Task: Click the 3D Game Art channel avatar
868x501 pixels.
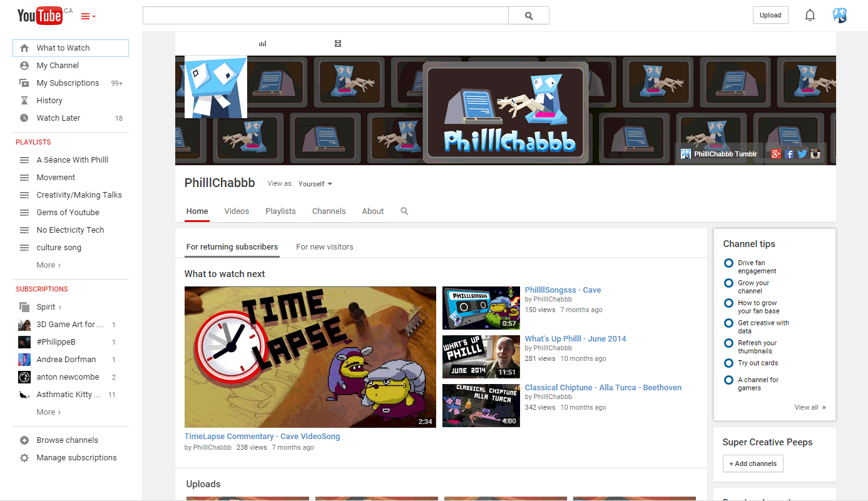Action: coord(24,325)
